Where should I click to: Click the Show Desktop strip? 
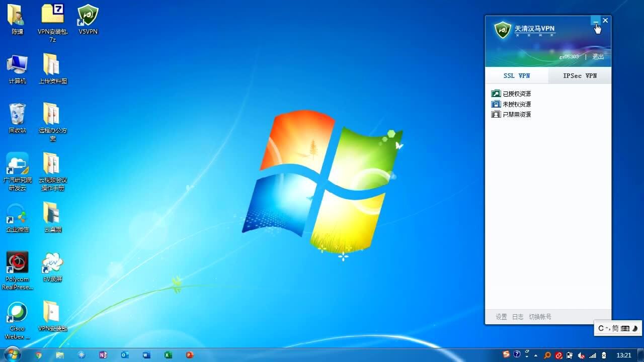click(x=640, y=355)
